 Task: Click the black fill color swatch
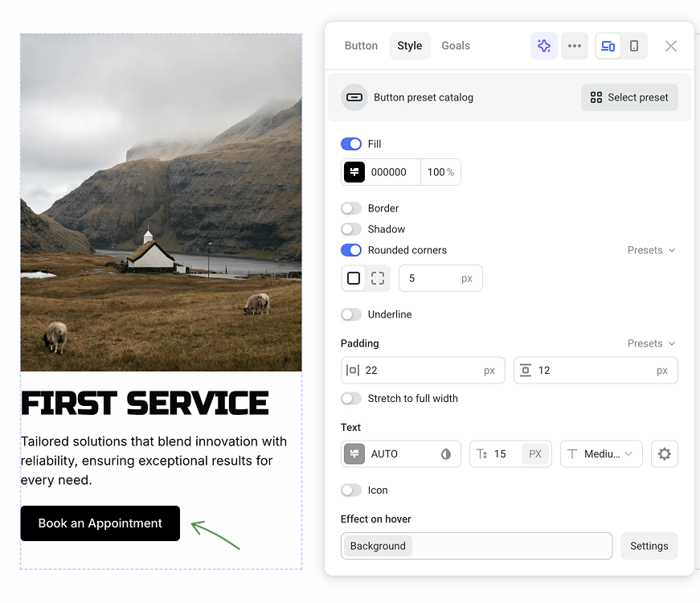(354, 172)
